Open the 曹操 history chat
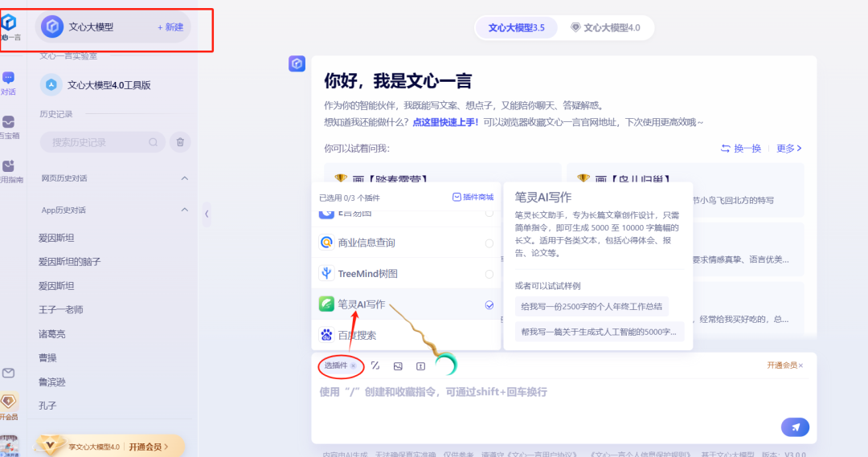This screenshot has width=868, height=457. pyautogui.click(x=47, y=358)
